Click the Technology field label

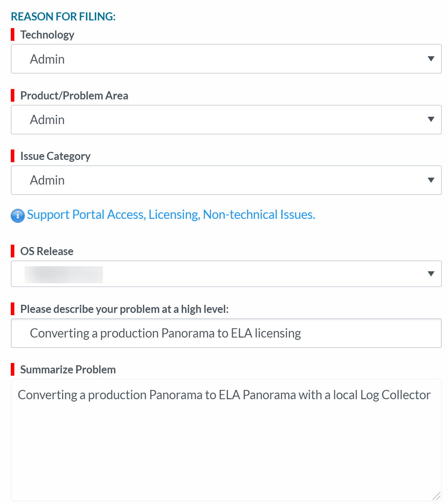tap(47, 35)
